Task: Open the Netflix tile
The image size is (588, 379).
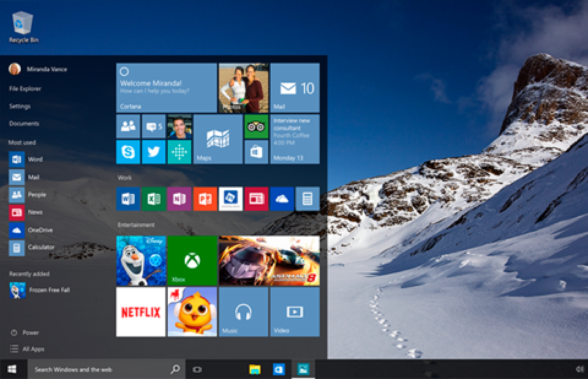Action: pyautogui.click(x=141, y=312)
